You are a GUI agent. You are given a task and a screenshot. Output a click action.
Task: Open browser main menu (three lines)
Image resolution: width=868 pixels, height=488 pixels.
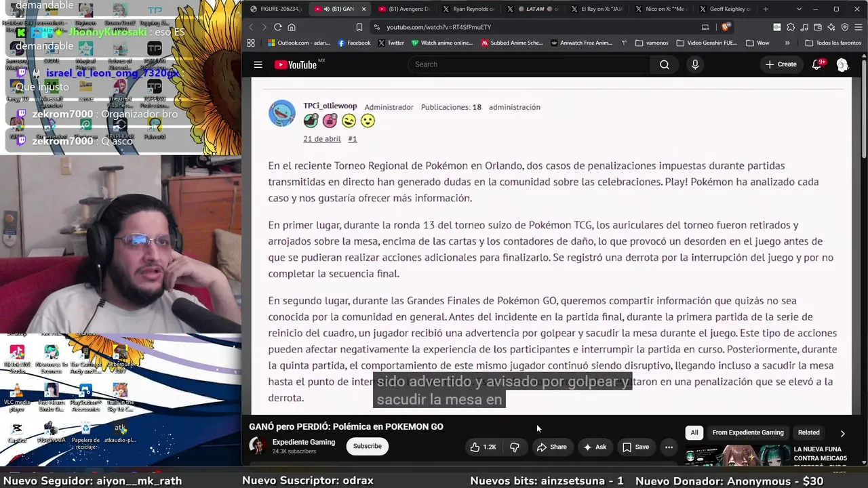858,27
